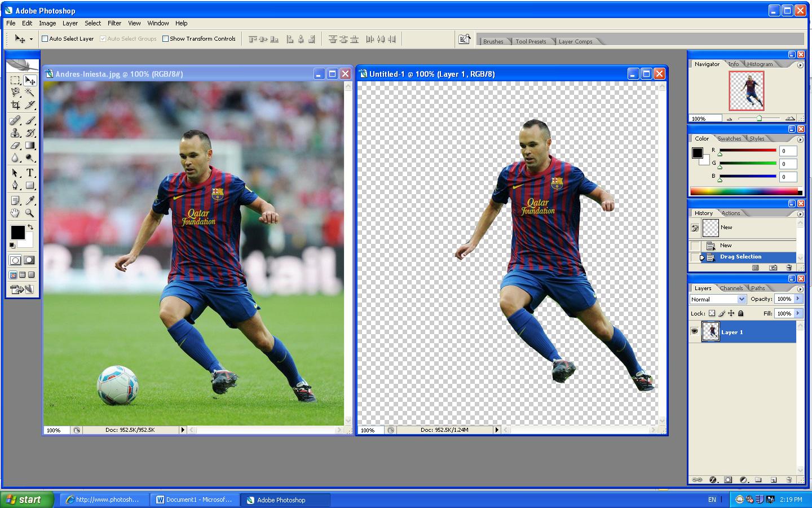Switch to Document1 Microsoft Word taskbar button

[x=195, y=500]
